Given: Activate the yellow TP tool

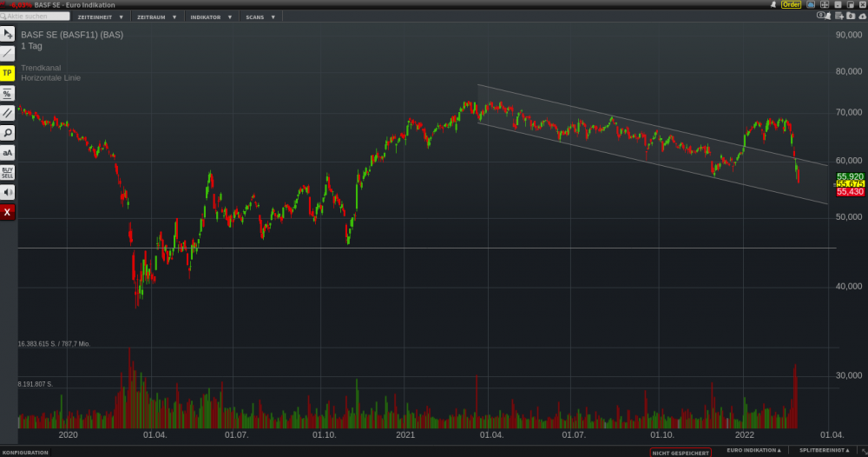Looking at the screenshot, I should [x=7, y=73].
